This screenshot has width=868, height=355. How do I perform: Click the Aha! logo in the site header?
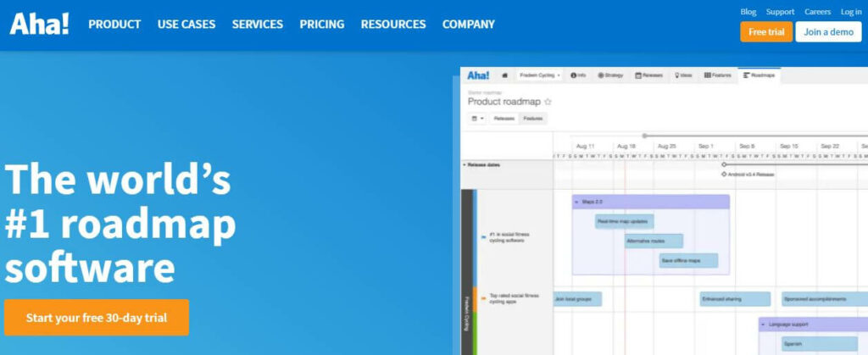coord(39,25)
